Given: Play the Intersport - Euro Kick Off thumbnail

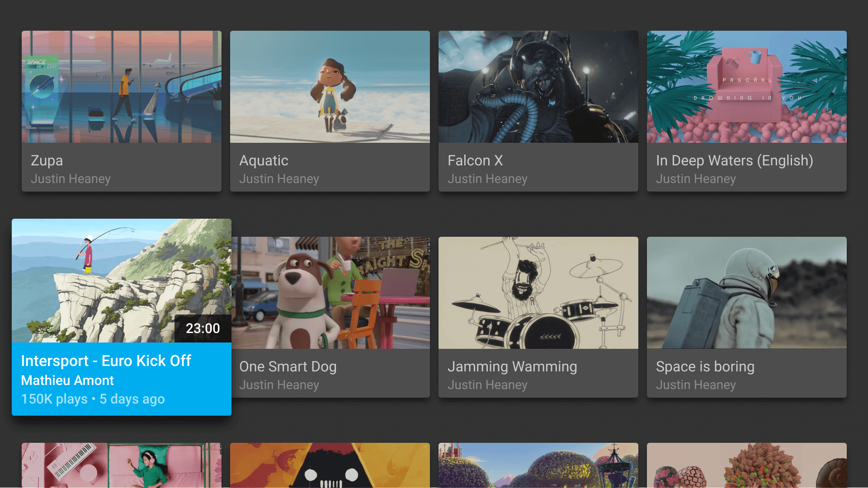Looking at the screenshot, I should 122,281.
